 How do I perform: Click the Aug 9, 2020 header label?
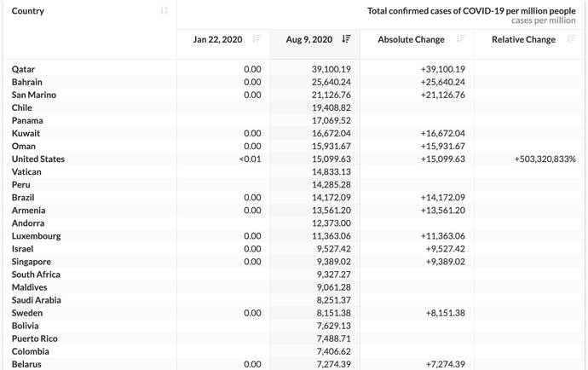pyautogui.click(x=309, y=39)
